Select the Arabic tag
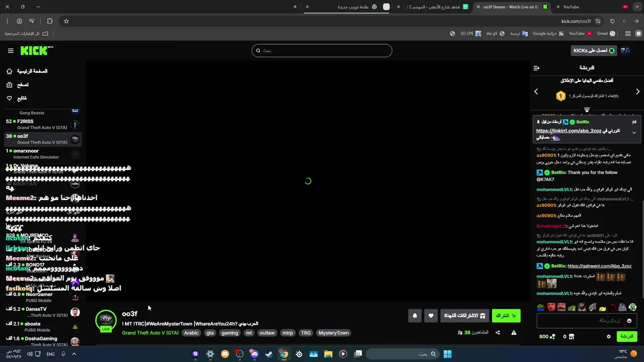The width and height of the screenshot is (644, 362). pos(191,333)
